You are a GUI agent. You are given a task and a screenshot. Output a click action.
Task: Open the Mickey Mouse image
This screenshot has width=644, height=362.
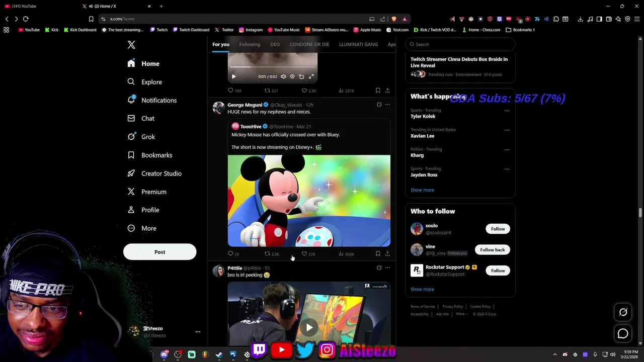coord(309,201)
